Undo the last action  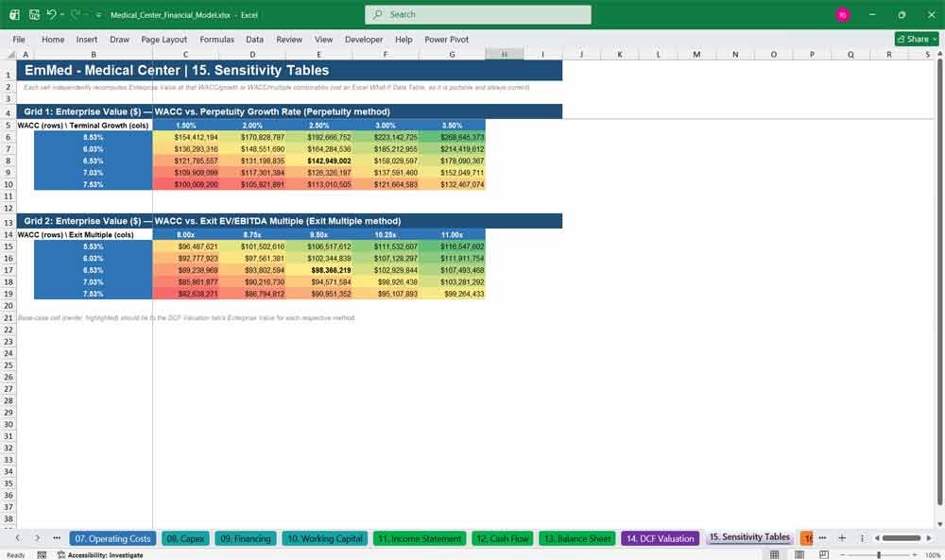[51, 14]
